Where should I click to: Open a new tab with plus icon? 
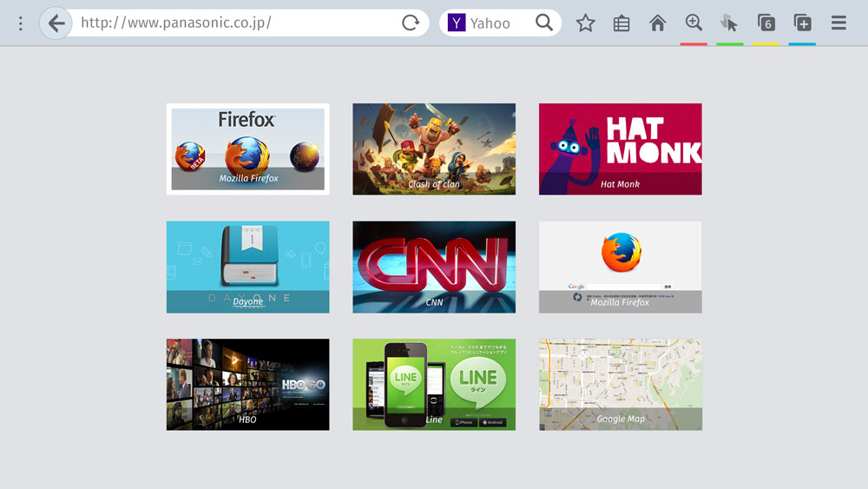pos(802,23)
